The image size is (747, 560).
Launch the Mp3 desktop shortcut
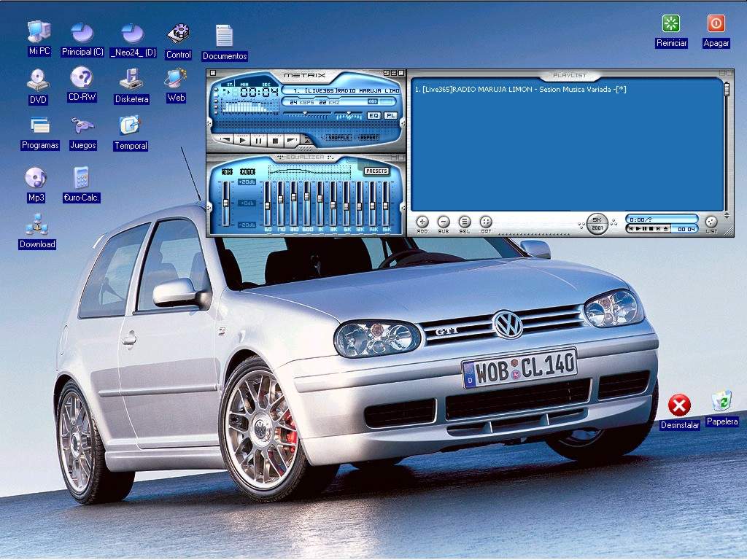coord(36,184)
